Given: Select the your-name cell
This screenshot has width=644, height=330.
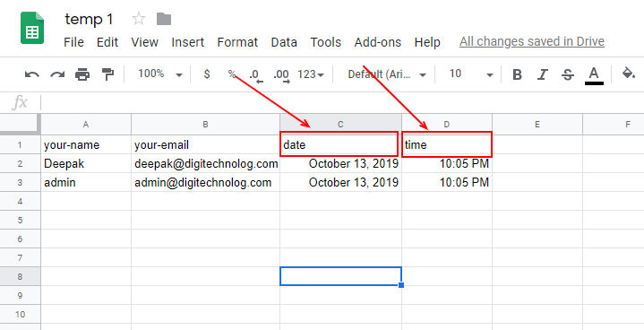Looking at the screenshot, I should [x=86, y=144].
